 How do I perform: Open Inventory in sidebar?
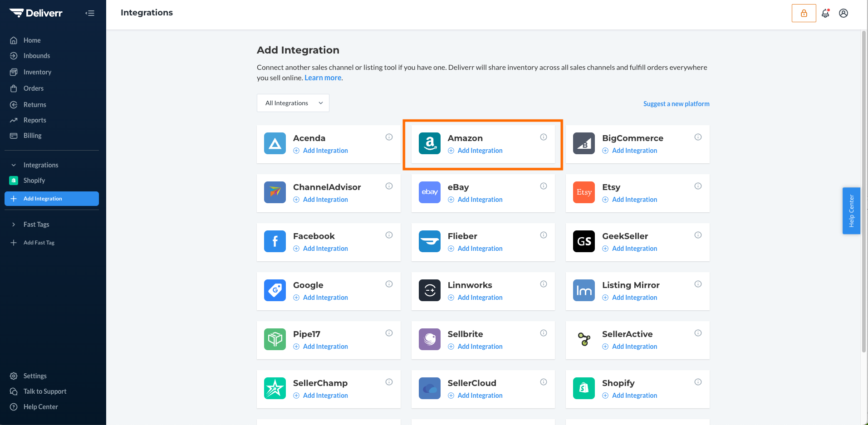(37, 72)
